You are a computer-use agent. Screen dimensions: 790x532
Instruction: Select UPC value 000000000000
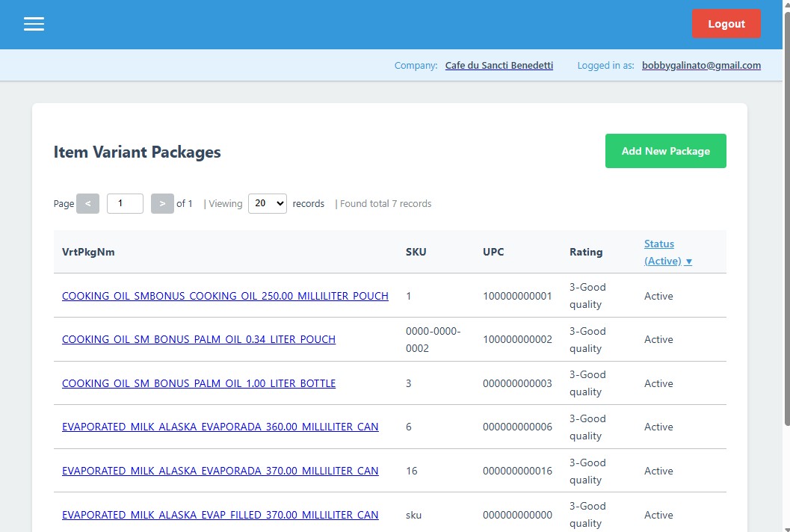517,515
